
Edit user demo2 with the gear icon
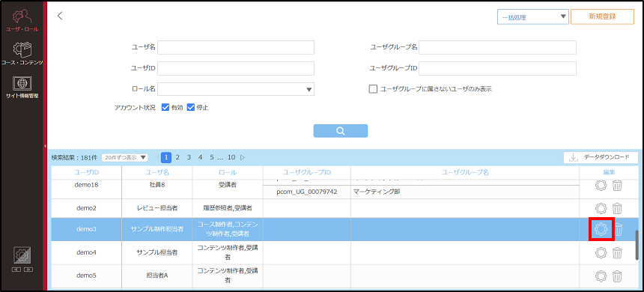click(x=601, y=208)
